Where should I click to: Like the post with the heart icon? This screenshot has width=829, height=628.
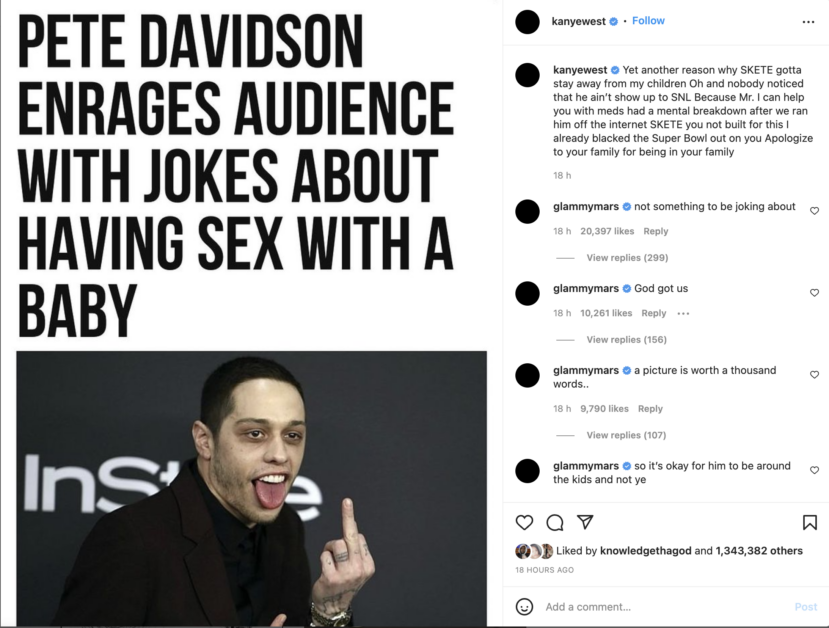click(x=524, y=522)
